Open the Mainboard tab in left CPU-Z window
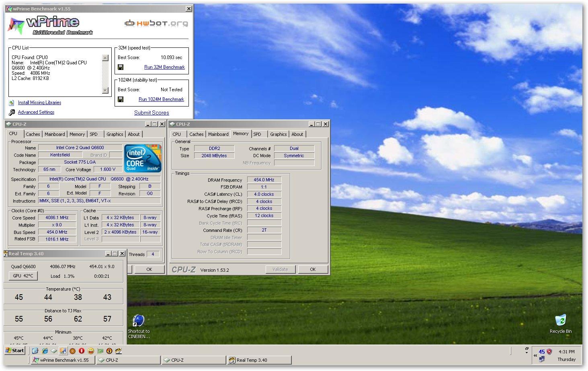Screen dimensions: 588x371 pyautogui.click(x=55, y=134)
